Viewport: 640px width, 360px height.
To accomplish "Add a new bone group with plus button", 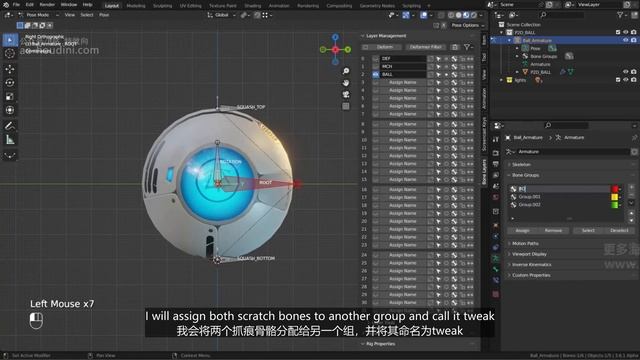I will (631, 187).
